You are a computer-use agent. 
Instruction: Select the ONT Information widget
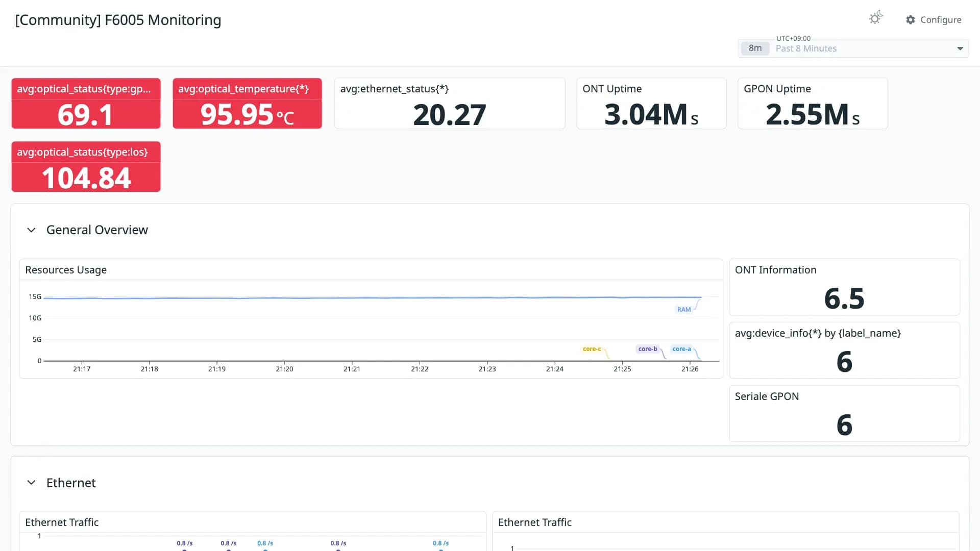click(844, 287)
